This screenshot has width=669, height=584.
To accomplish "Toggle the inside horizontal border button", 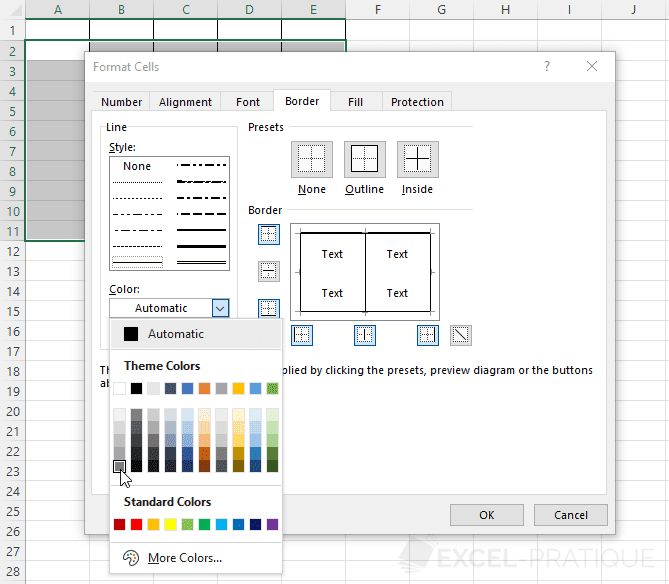I will pyautogui.click(x=269, y=271).
